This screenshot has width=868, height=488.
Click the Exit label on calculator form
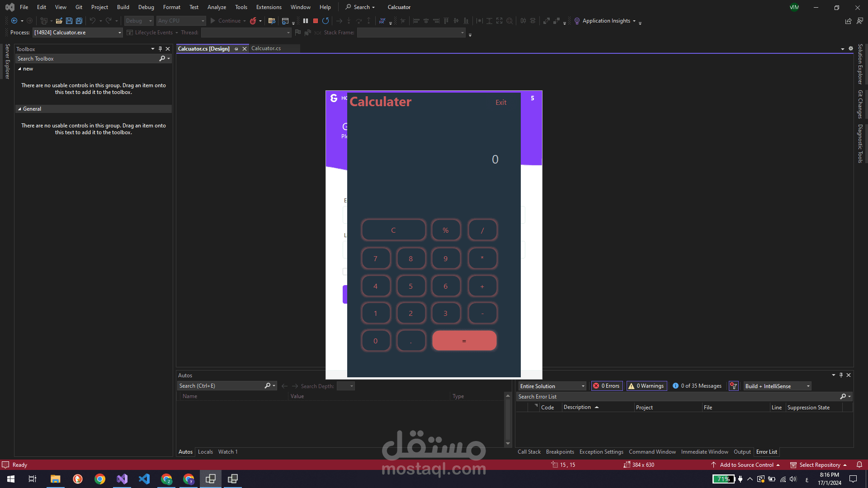501,103
